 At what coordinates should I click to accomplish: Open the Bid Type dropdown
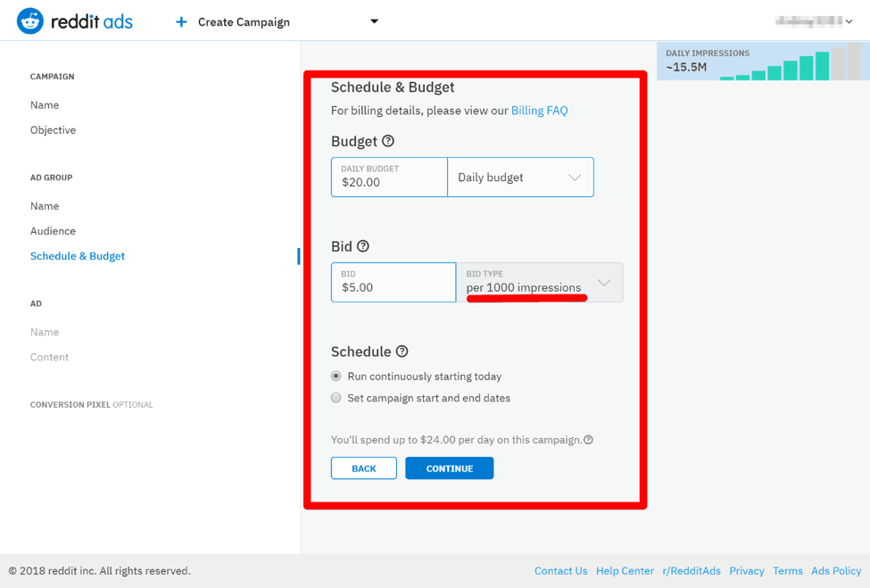click(x=539, y=283)
